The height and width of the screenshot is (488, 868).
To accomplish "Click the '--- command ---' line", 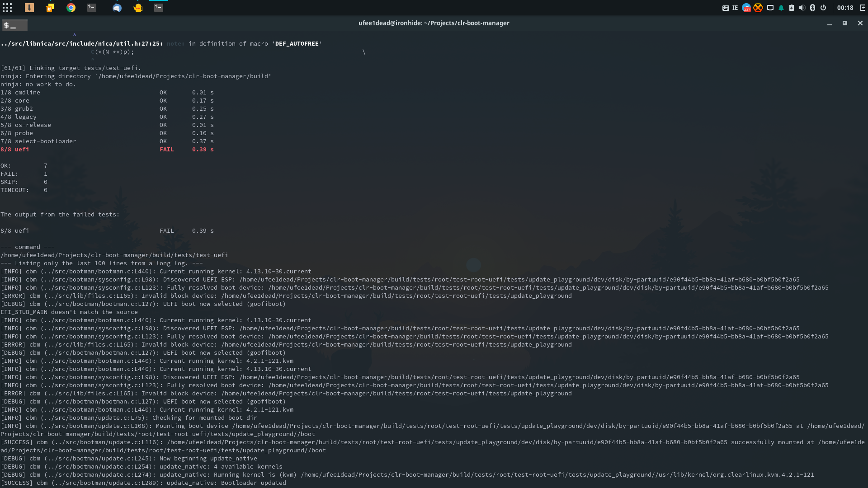I will (x=28, y=247).
